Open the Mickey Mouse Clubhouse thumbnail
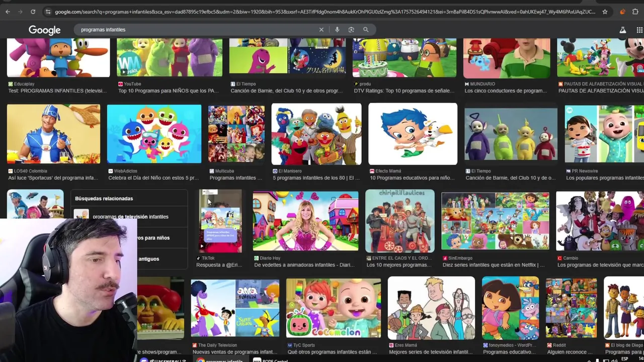 (600, 57)
